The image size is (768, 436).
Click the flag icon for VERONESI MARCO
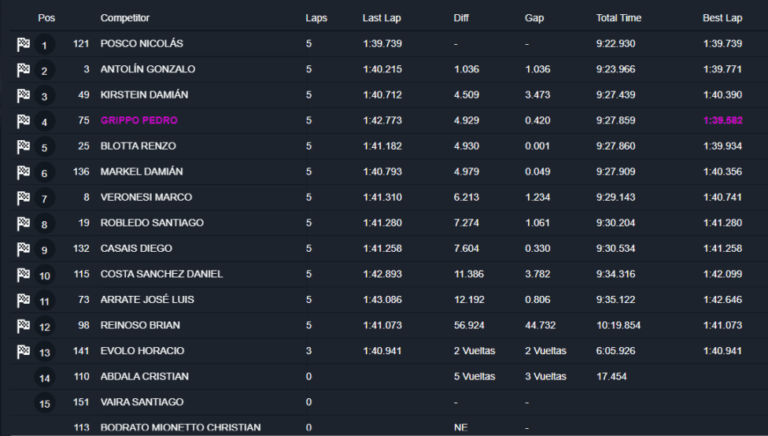pyautogui.click(x=23, y=197)
